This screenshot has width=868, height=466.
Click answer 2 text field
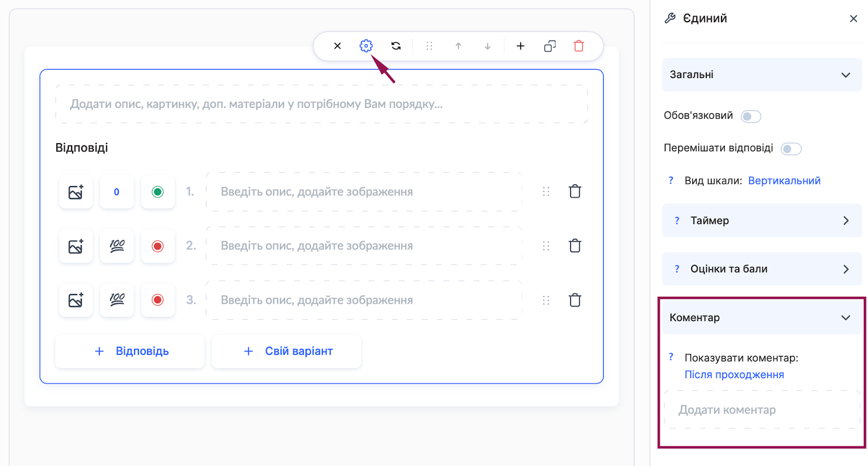point(364,246)
